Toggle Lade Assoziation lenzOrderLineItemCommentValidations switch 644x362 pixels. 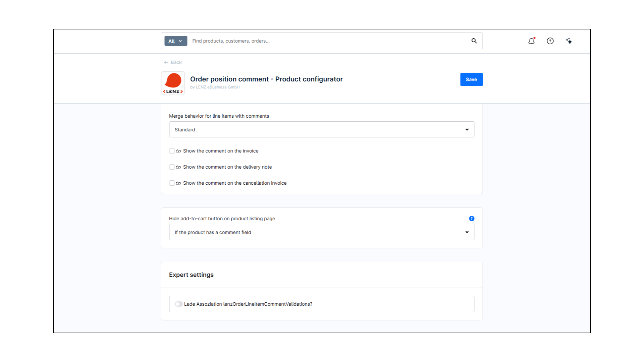tap(179, 304)
